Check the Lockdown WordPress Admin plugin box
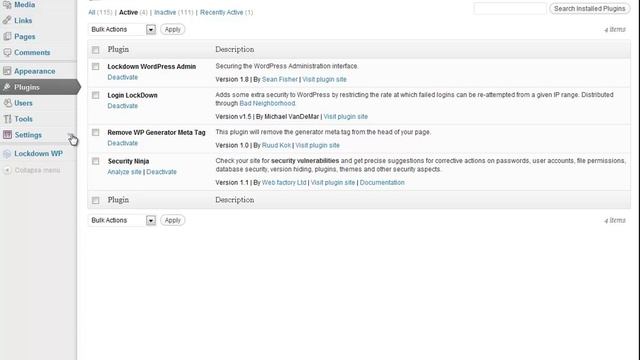This screenshot has width=640, height=360. tap(96, 66)
